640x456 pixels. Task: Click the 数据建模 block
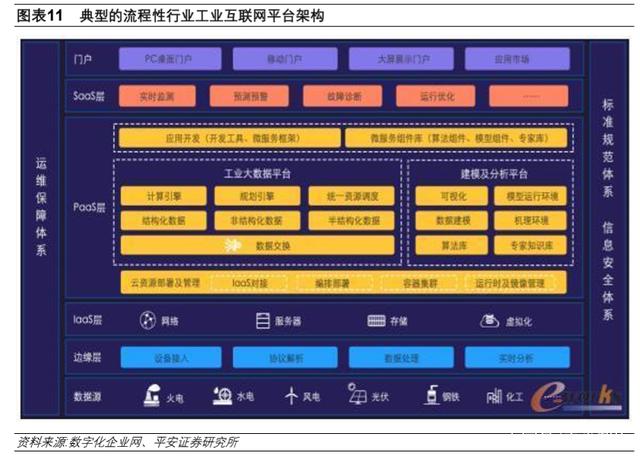(451, 220)
